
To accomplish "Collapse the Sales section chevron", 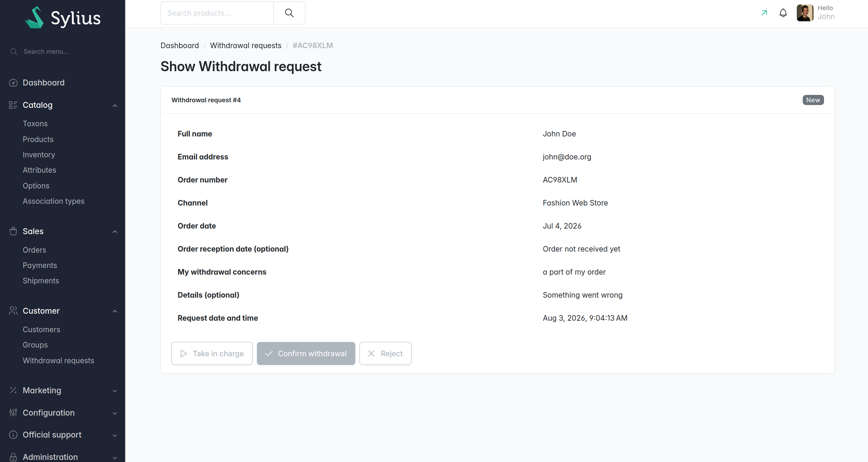I will coord(115,232).
